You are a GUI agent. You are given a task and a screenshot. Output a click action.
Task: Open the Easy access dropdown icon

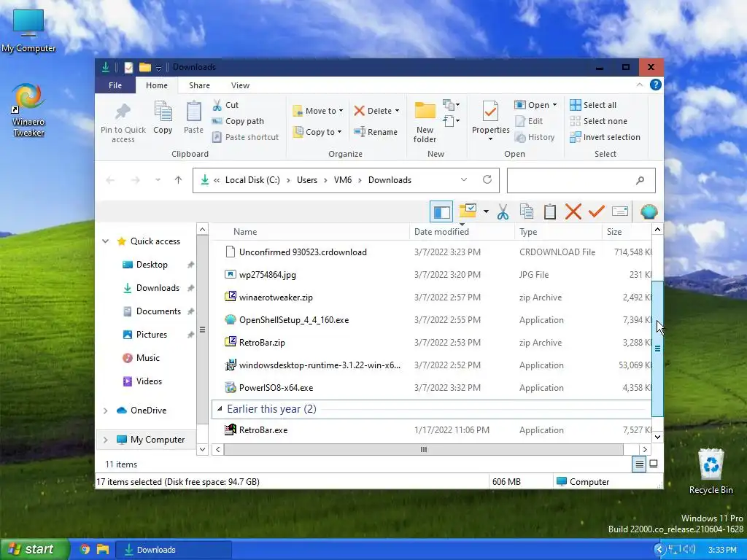coord(451,121)
